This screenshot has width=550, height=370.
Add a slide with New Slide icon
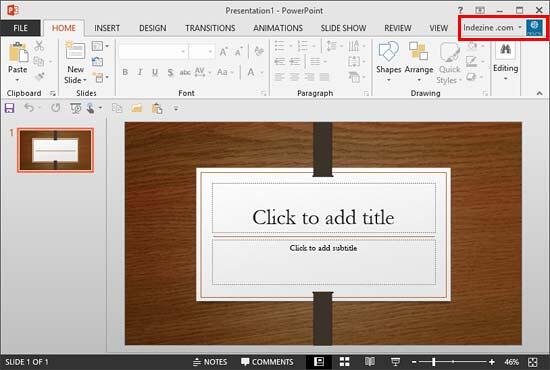tap(75, 51)
